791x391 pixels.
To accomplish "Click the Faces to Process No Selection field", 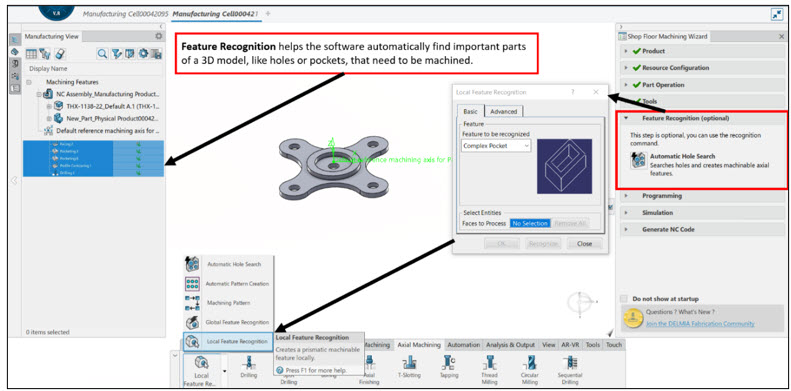I will tap(530, 223).
